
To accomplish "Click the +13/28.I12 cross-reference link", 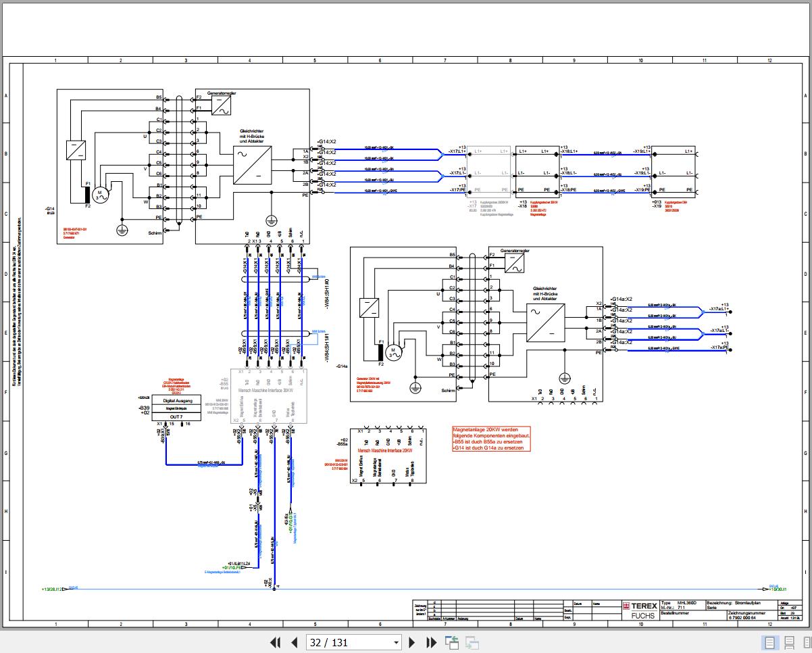I will (x=51, y=589).
